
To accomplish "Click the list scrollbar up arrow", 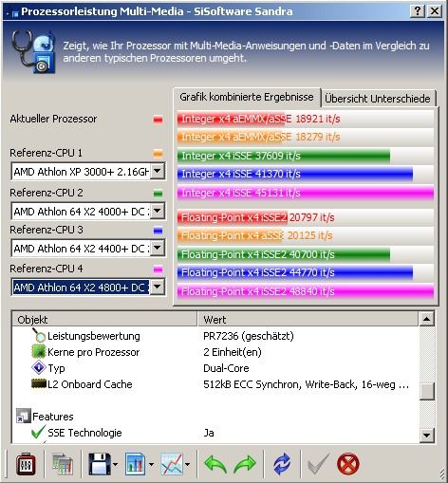I will pyautogui.click(x=426, y=319).
